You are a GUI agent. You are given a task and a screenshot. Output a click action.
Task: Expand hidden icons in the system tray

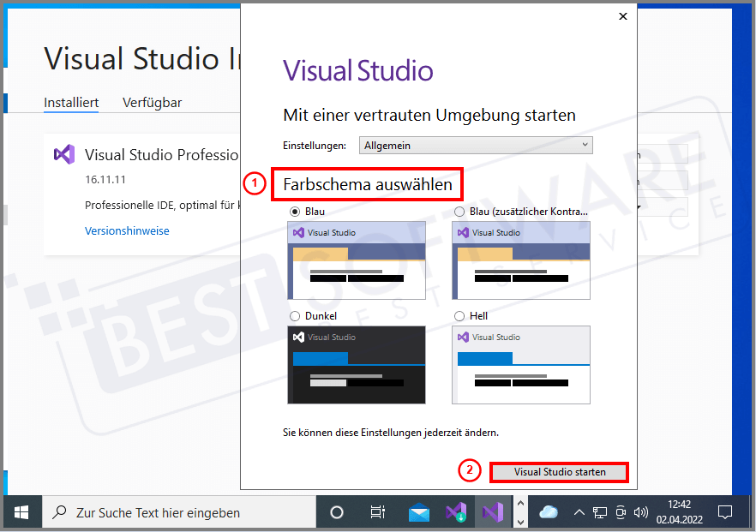(x=579, y=511)
